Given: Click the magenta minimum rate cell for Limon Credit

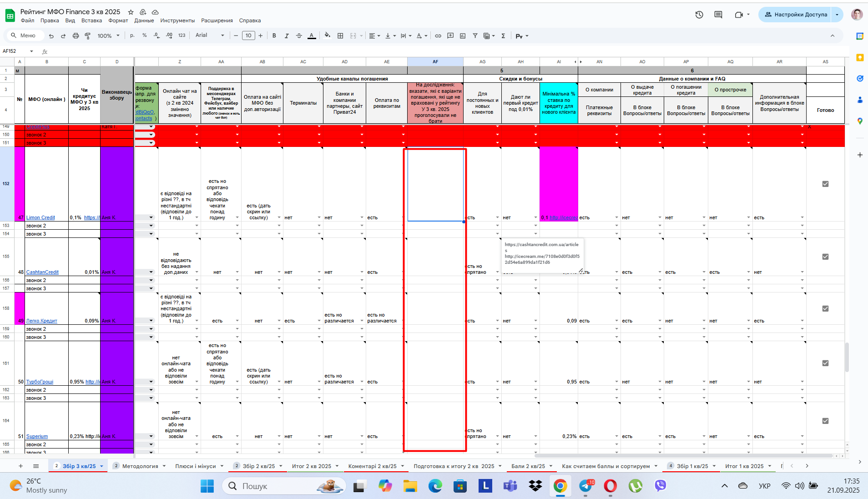Looking at the screenshot, I should tap(559, 184).
